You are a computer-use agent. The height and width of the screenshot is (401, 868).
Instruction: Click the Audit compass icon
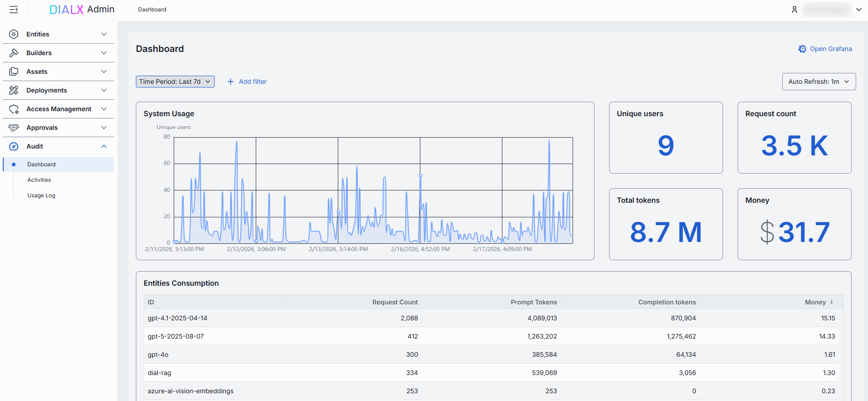[14, 146]
